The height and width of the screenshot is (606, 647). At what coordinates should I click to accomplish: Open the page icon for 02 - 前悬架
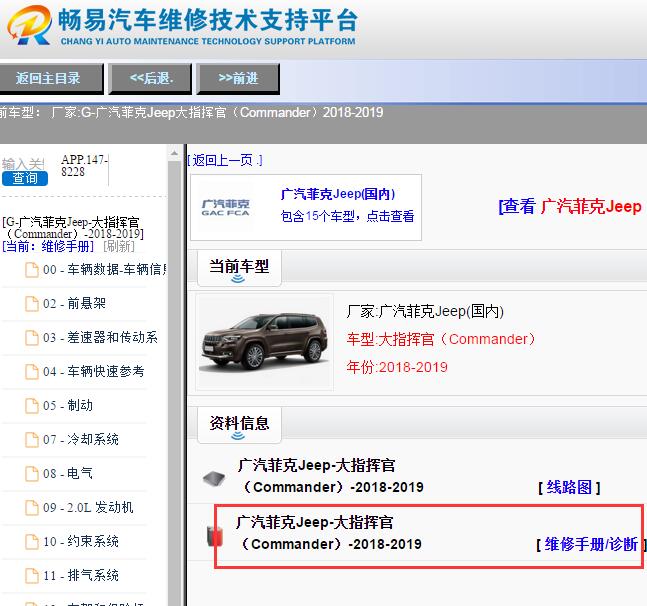(x=32, y=304)
